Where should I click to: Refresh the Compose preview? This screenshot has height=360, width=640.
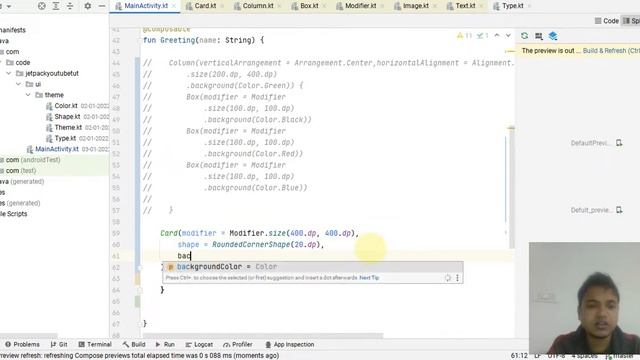coord(524,36)
